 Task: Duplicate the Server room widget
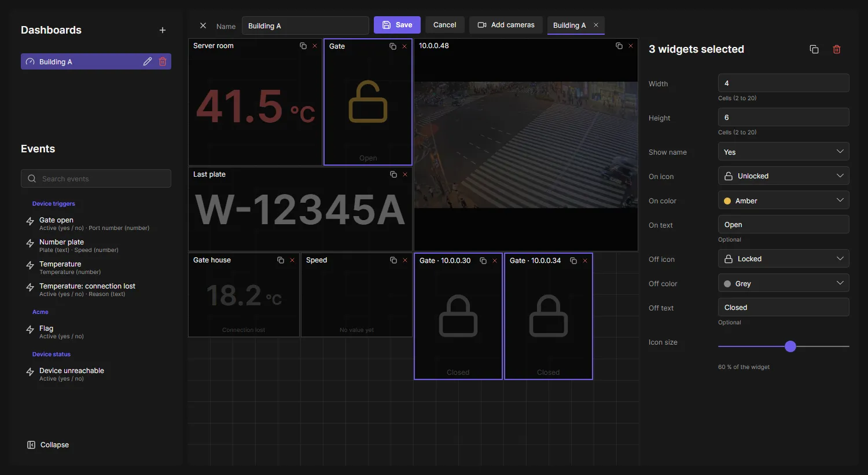click(x=303, y=46)
